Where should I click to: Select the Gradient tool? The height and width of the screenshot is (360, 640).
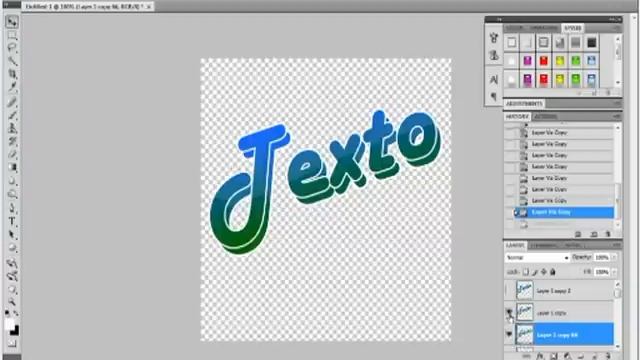point(12,167)
